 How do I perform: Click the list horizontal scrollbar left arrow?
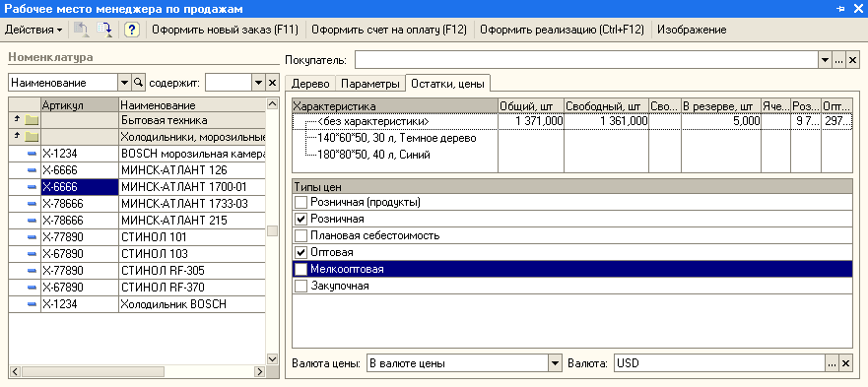15,370
